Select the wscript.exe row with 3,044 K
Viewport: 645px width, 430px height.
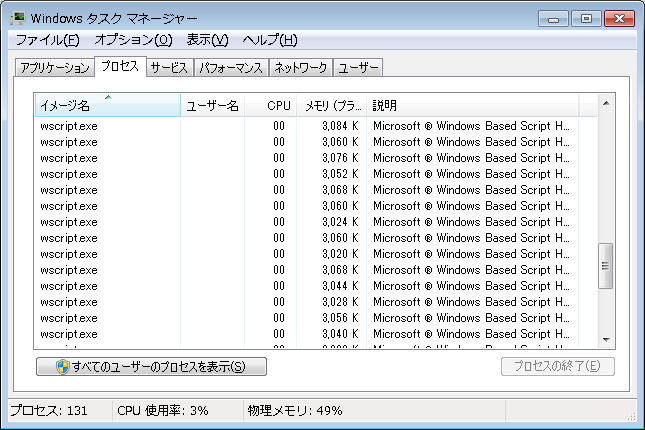point(306,286)
